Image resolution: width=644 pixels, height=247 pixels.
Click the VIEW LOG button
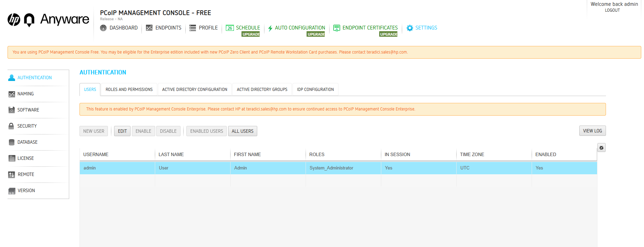593,131
